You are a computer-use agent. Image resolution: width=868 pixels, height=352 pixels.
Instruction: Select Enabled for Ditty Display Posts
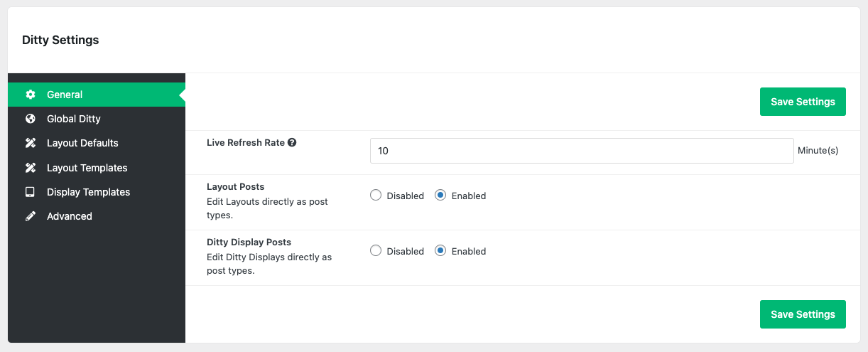(x=440, y=251)
